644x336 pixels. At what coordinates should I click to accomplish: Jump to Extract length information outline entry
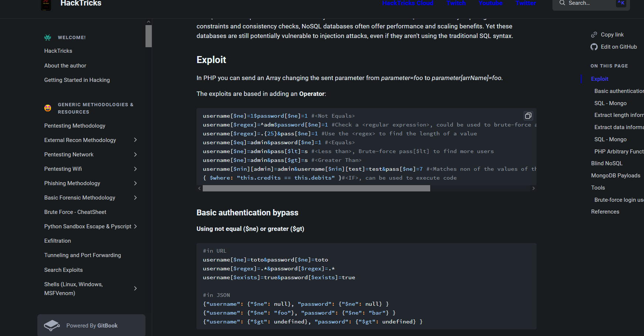[619, 115]
